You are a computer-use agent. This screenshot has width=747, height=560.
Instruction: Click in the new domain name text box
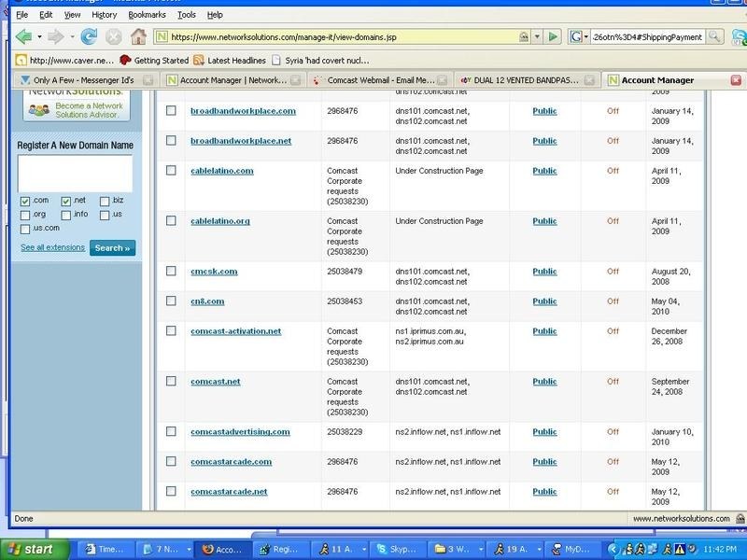[x=75, y=174]
